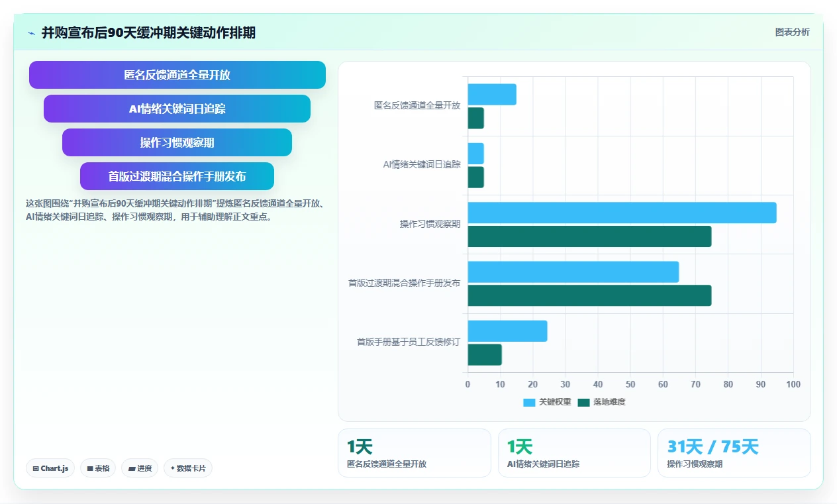This screenshot has height=504, width=837.
Task: Click the x-axis value 50
Action: click(x=630, y=385)
